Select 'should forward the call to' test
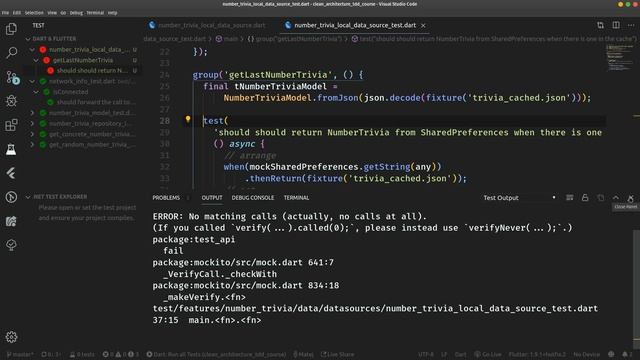 [96, 102]
